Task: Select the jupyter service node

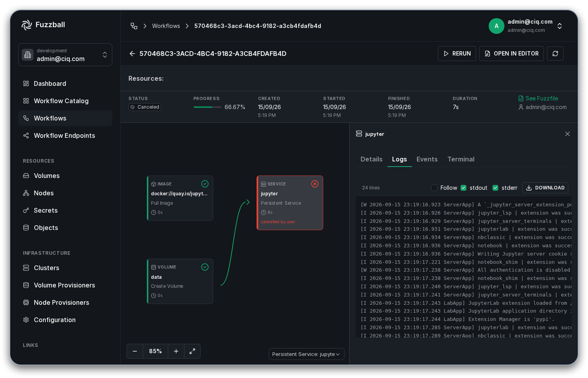Action: coord(290,203)
